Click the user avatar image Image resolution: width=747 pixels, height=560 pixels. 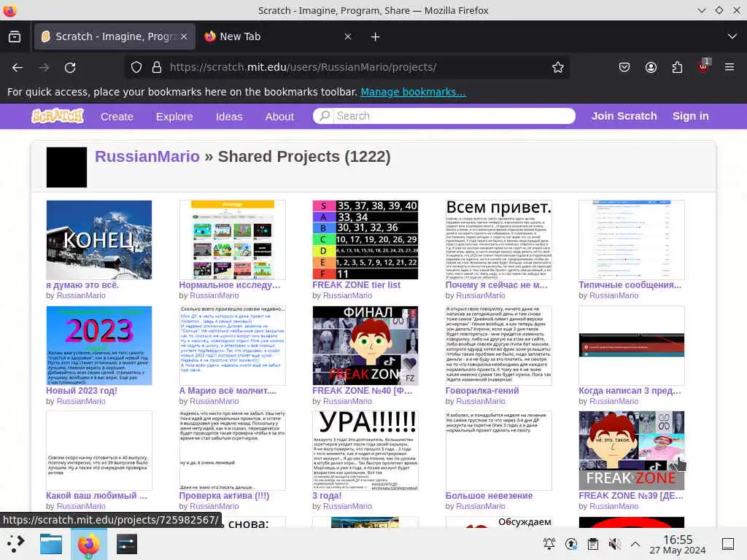(x=66, y=167)
